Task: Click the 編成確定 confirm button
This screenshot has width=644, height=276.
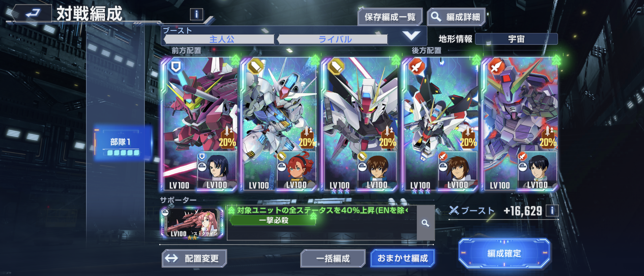Action: coord(504,253)
